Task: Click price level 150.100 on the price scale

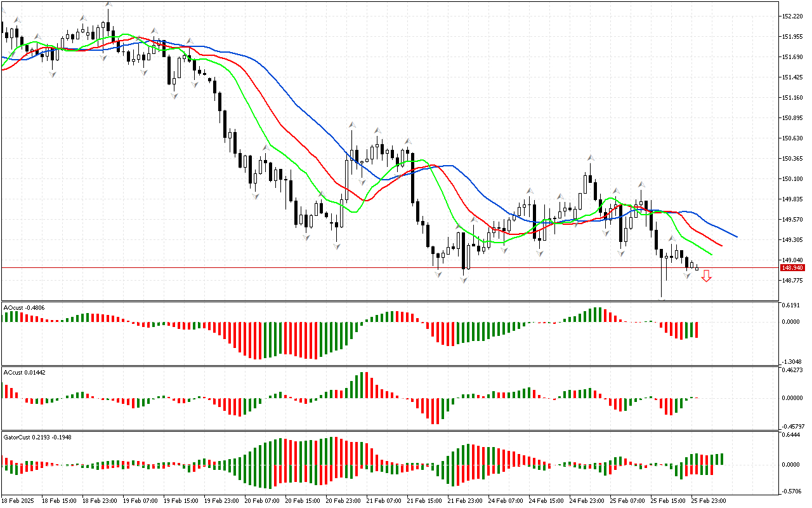Action: point(793,178)
